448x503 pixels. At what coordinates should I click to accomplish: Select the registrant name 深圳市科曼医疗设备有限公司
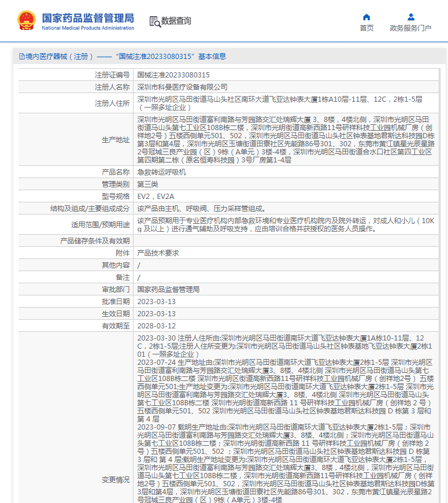click(x=182, y=87)
